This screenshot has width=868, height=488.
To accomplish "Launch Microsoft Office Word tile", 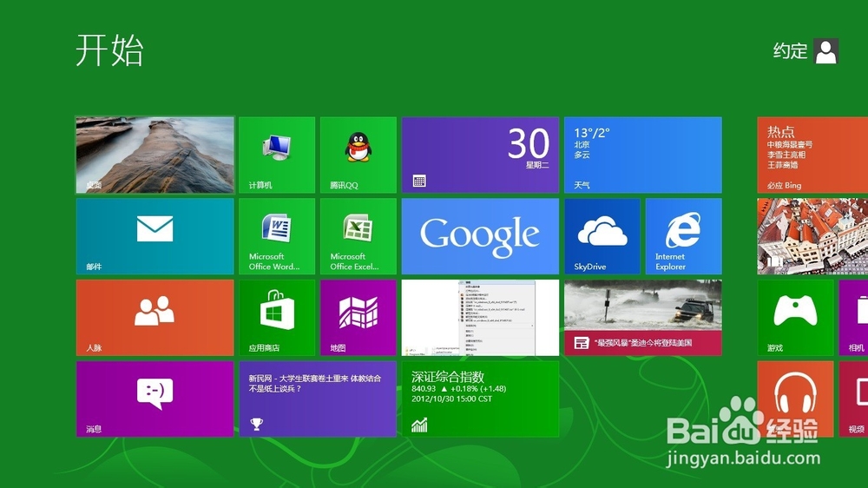I will tap(277, 236).
